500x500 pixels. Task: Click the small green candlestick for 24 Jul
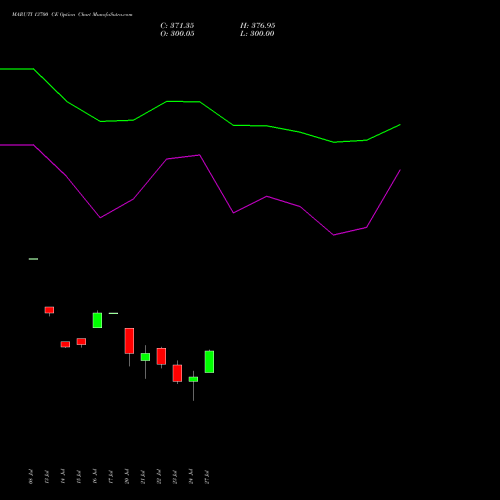[193, 379]
